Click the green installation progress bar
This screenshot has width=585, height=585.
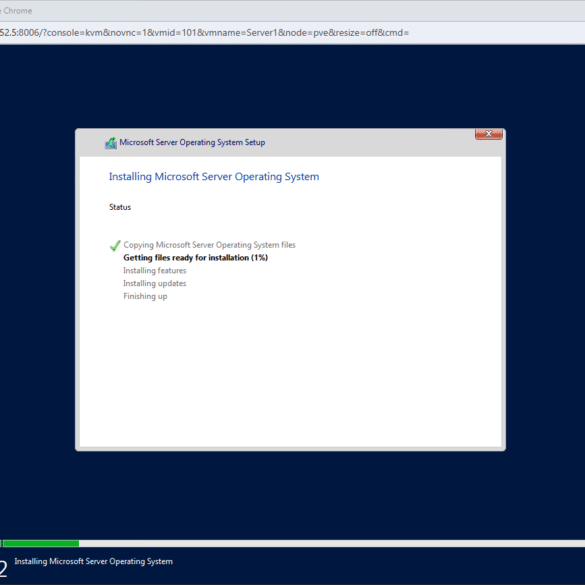coord(41,543)
